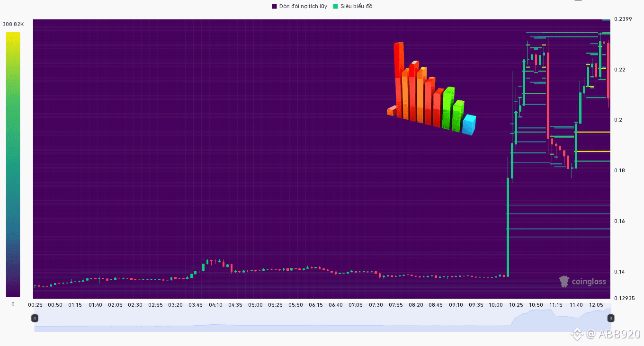Click the 01:40 time axis label
This screenshot has width=644, height=346.
pyautogui.click(x=95, y=305)
